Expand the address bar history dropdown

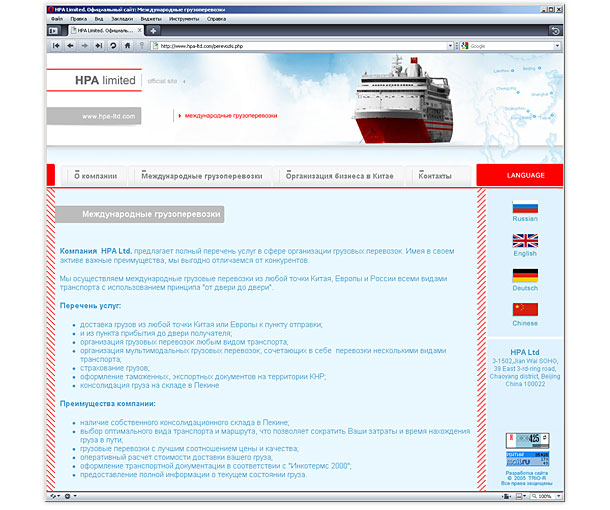[450, 46]
